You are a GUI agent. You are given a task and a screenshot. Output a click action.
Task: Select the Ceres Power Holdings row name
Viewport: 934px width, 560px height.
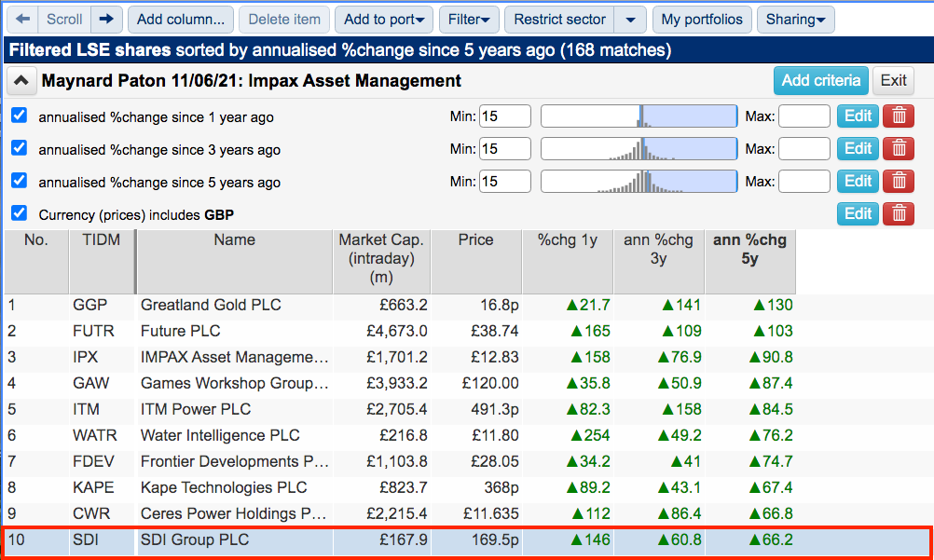tap(235, 513)
